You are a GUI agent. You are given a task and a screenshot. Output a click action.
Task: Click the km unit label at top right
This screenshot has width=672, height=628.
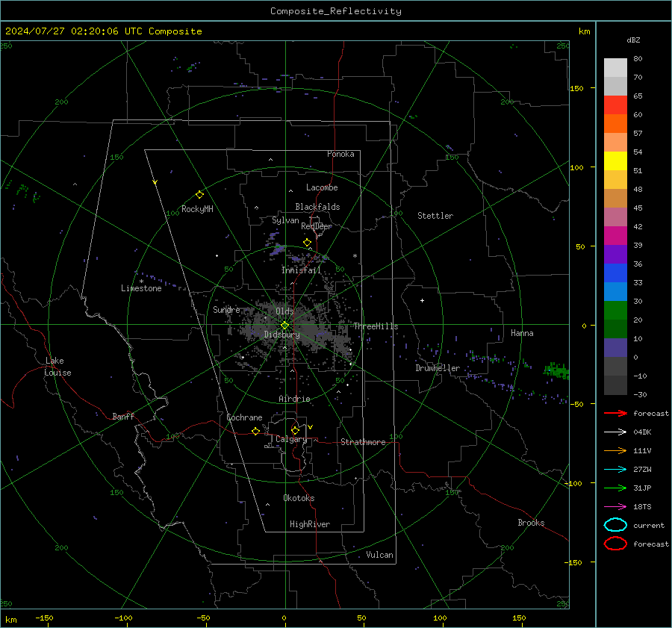584,31
